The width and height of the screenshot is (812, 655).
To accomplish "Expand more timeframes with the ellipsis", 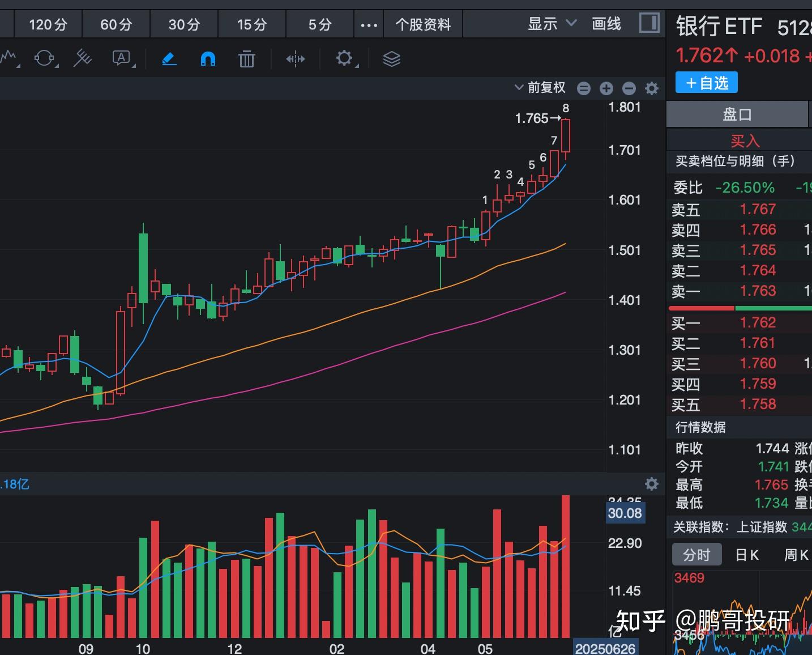I will 369,25.
